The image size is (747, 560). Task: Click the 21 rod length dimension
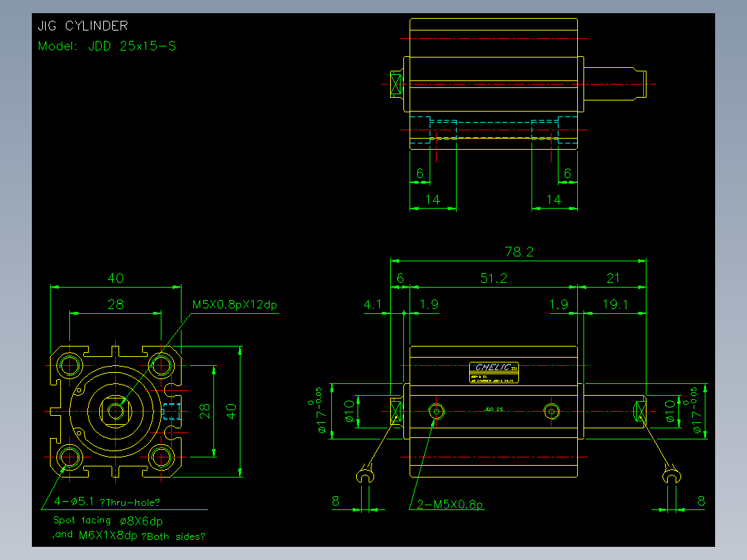coord(613,279)
